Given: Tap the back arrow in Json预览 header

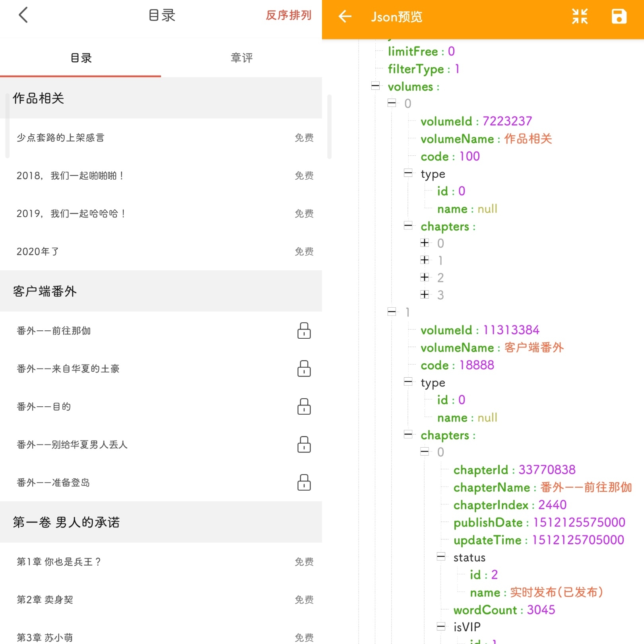Looking at the screenshot, I should click(345, 17).
